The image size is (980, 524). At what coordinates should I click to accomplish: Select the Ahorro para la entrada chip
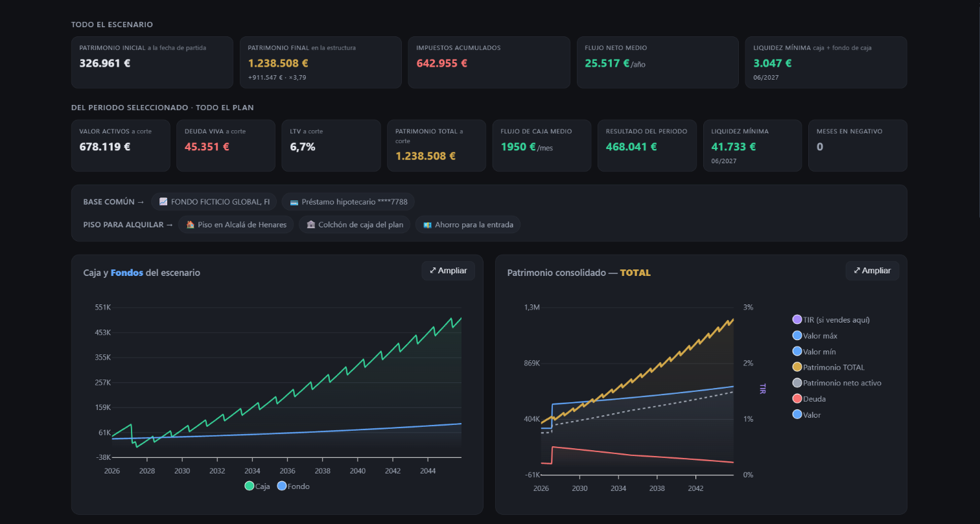[x=468, y=225]
